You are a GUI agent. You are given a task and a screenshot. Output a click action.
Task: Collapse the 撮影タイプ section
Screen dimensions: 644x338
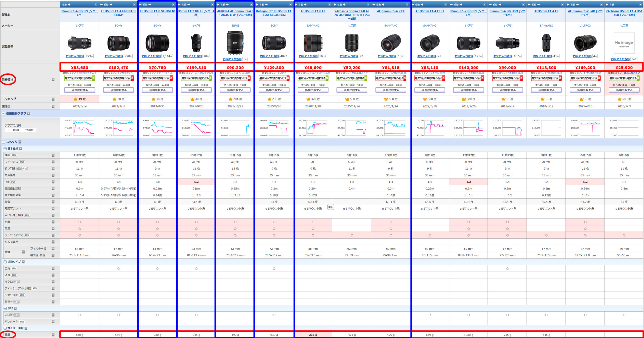(x=5, y=262)
